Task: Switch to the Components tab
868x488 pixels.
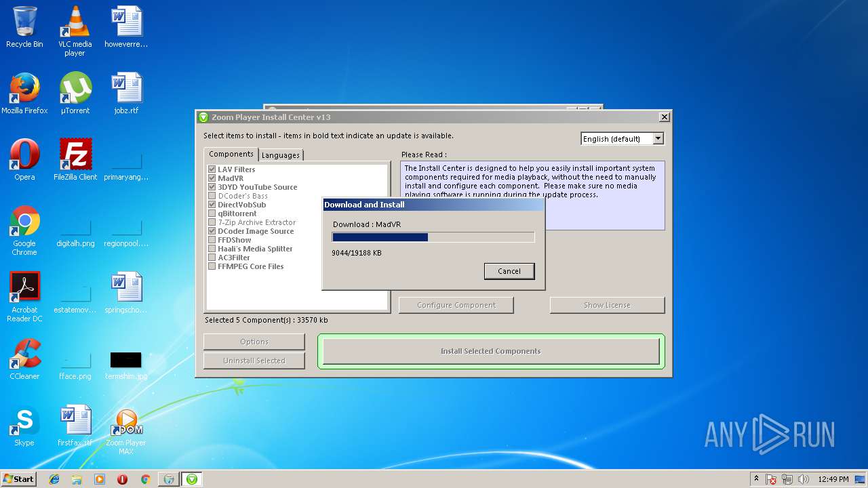Action: coord(231,155)
